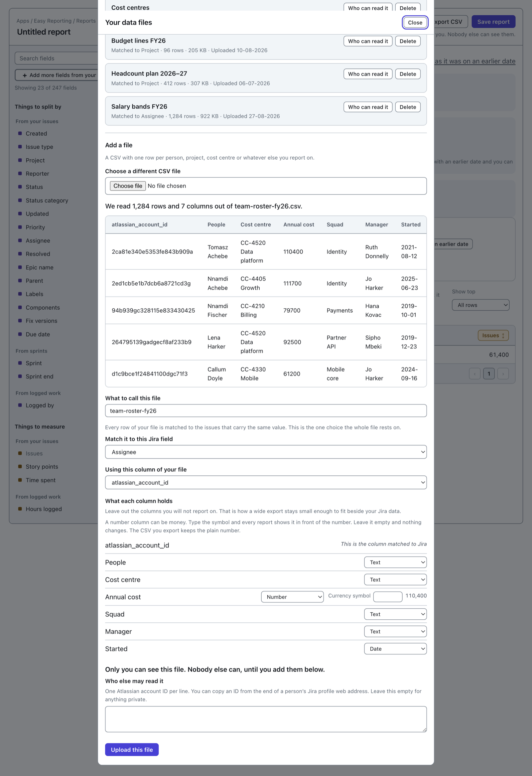The image size is (532, 776).
Task: Click Save report in the background page
Action: pyautogui.click(x=493, y=22)
